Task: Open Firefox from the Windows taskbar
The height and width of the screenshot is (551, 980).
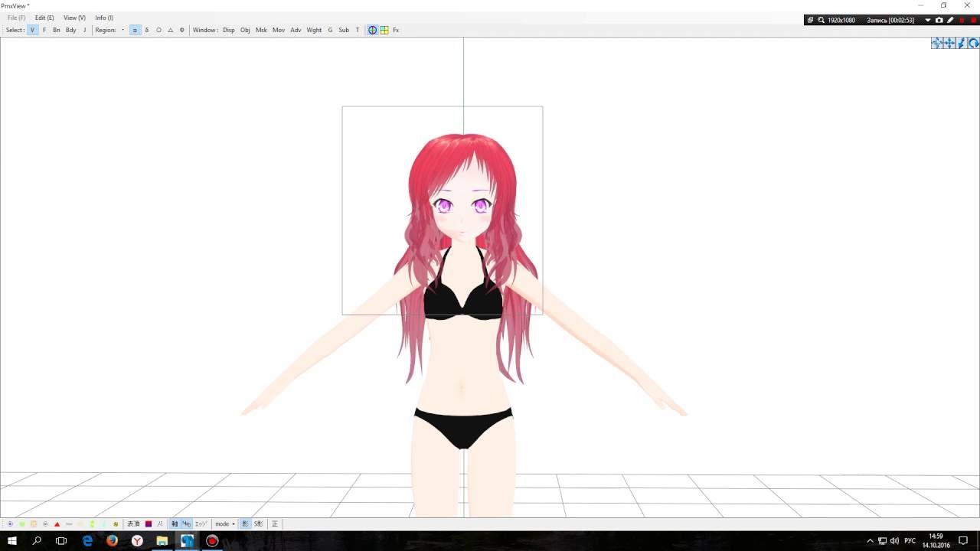Action: point(112,541)
